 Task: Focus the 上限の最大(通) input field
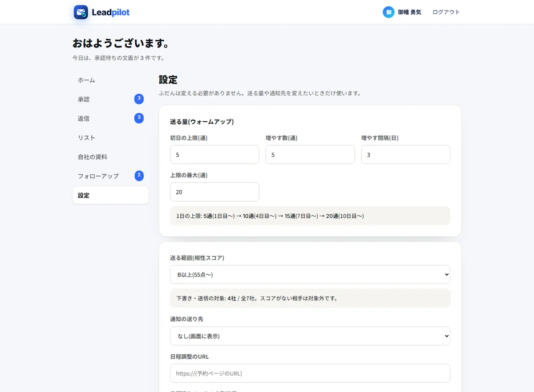[x=214, y=192]
